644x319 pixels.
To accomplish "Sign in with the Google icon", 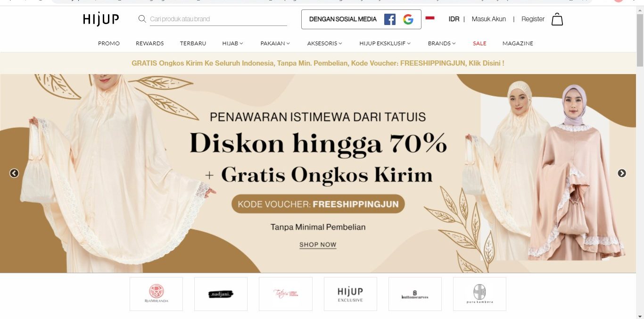I will [x=408, y=19].
